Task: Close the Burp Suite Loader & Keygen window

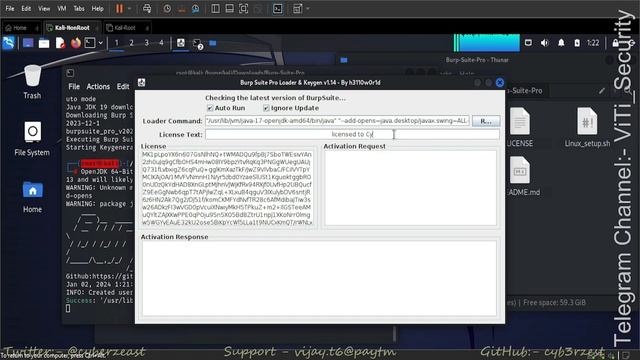Action: point(500,82)
